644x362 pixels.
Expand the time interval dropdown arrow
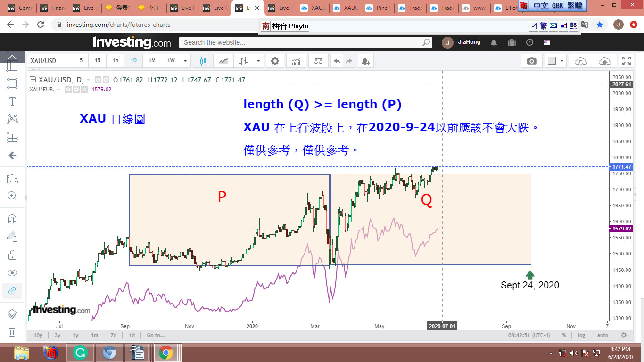[185, 61]
